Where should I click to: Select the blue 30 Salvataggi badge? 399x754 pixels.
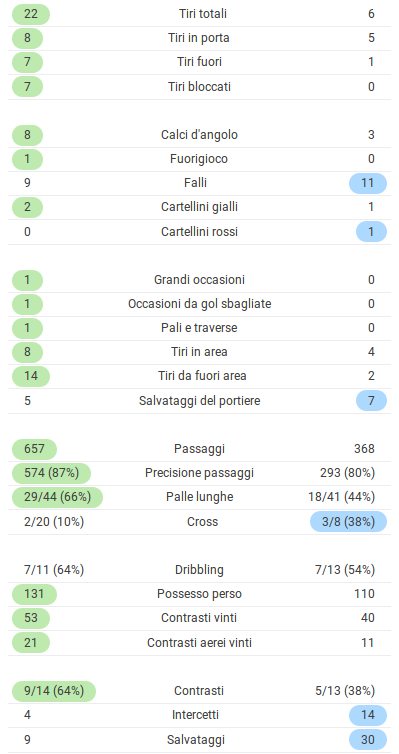click(x=368, y=740)
